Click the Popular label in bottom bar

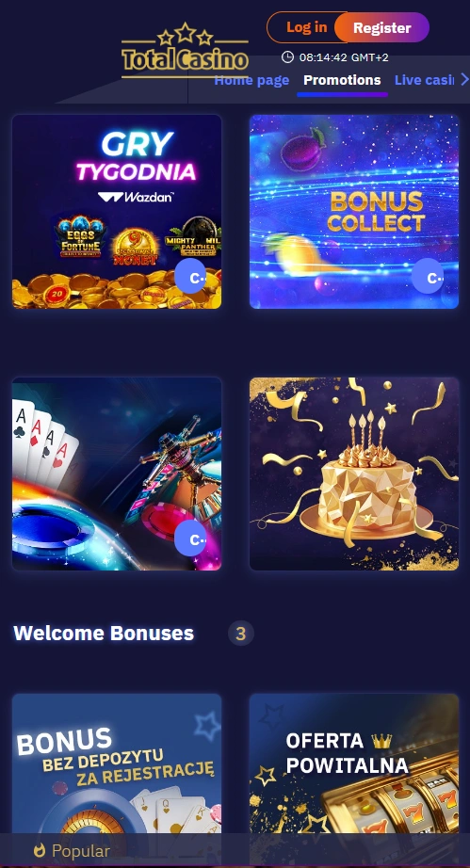coord(81,851)
